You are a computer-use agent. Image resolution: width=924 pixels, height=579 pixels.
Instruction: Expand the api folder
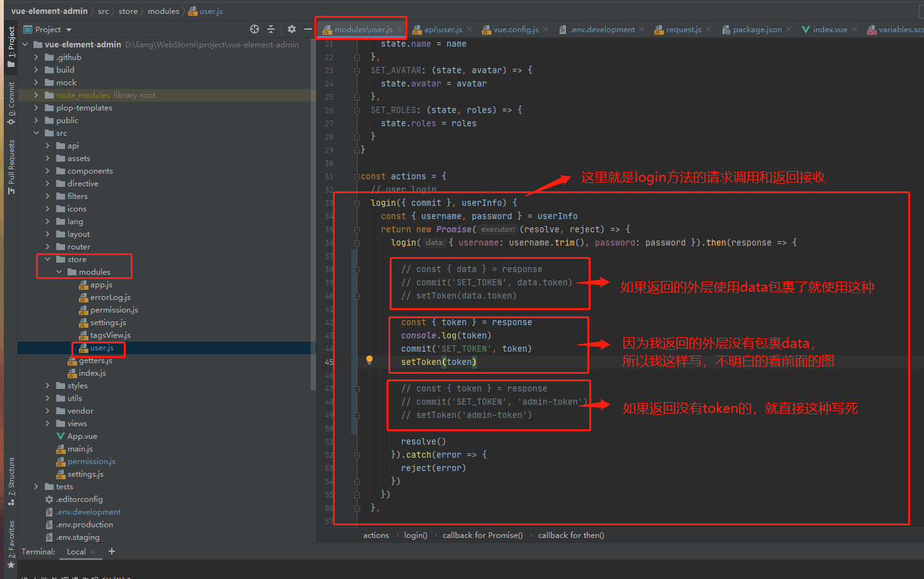coord(47,146)
